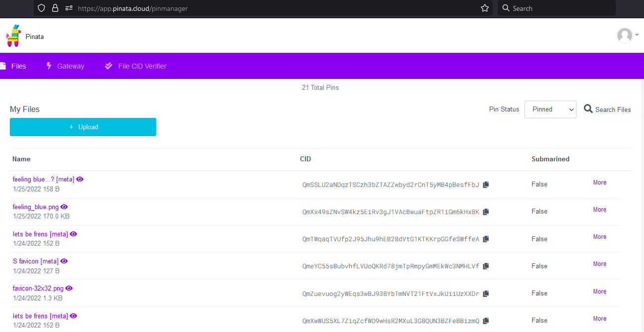This screenshot has width=644, height=332.
Task: Click the Files page icon in the purple bar
Action: (2, 66)
